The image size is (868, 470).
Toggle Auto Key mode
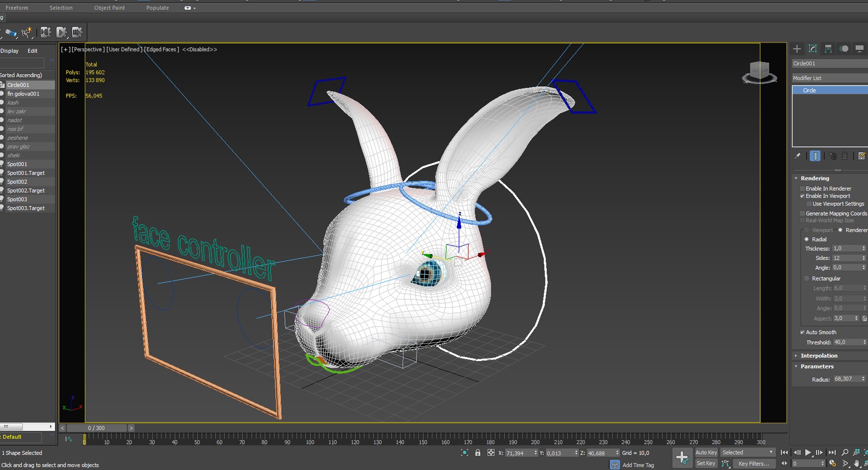[706, 452]
